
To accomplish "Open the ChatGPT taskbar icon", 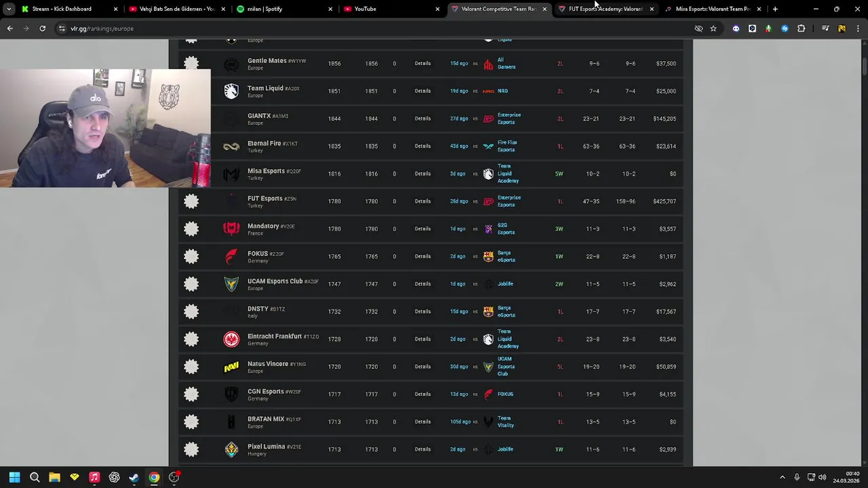I will point(114,477).
